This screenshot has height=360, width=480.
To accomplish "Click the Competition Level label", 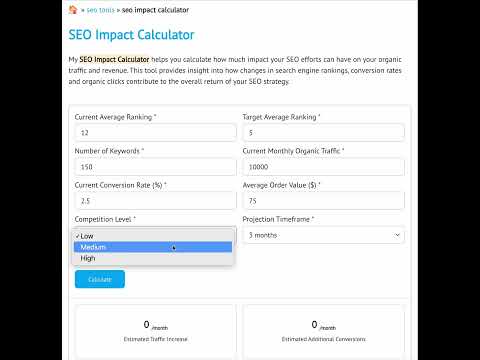I will [x=105, y=219].
